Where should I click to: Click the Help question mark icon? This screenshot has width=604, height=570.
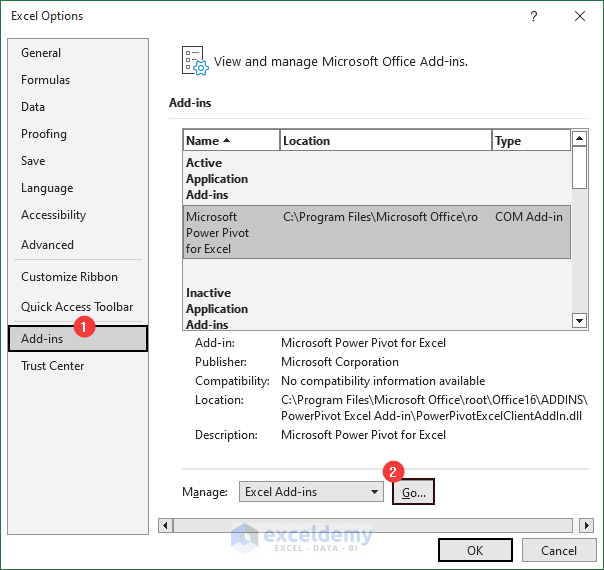(x=534, y=16)
